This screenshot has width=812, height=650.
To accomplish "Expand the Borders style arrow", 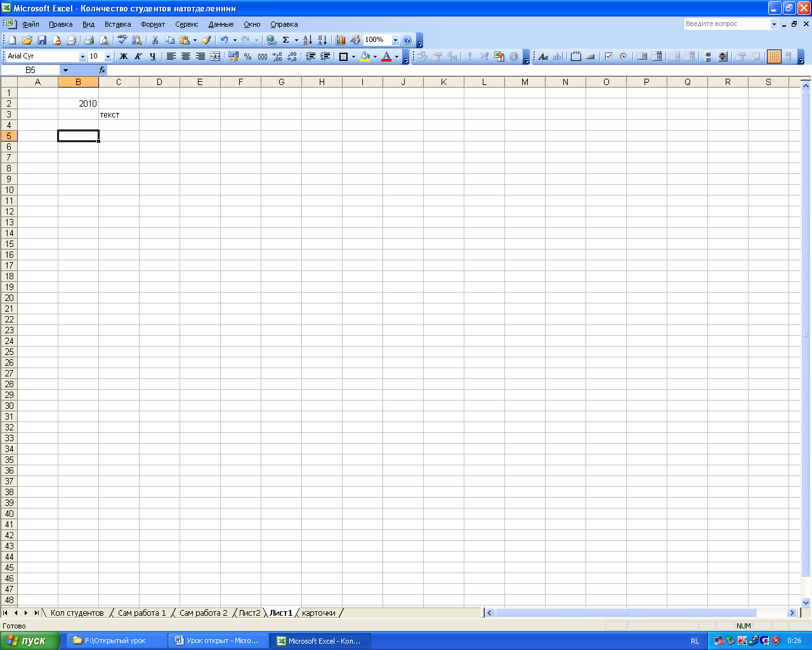I will [x=353, y=56].
